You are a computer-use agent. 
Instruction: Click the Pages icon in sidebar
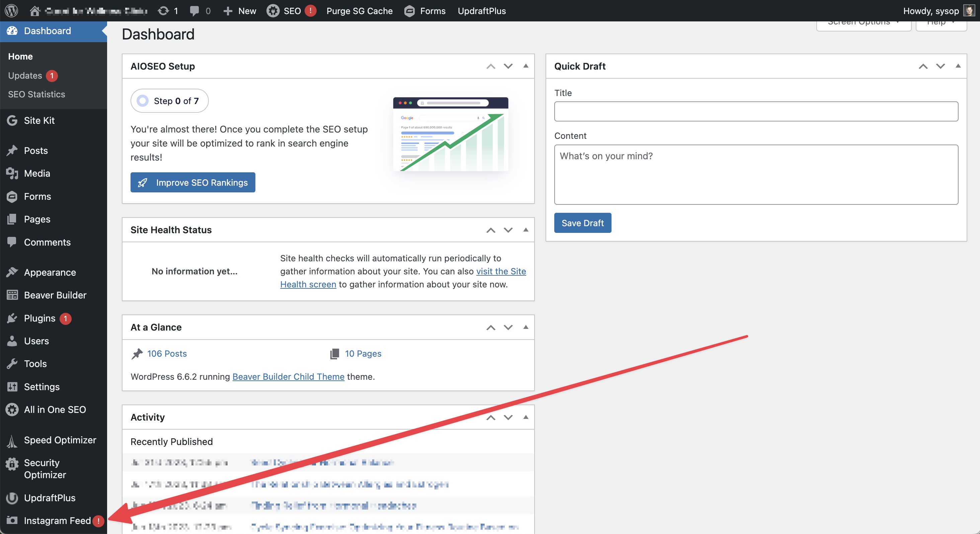point(12,219)
